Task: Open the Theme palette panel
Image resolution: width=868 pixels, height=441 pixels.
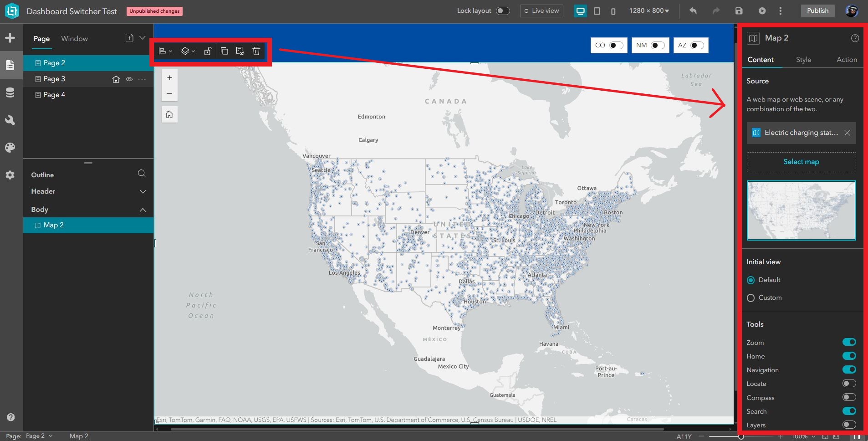Action: tap(10, 147)
